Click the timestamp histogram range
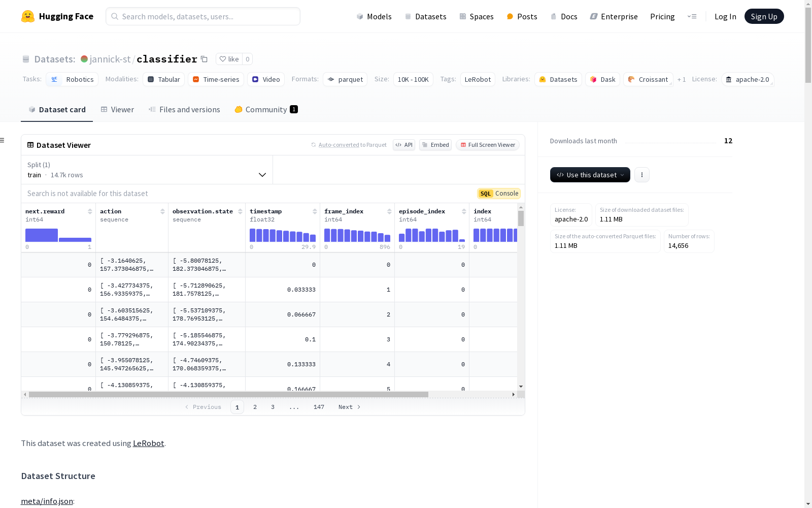 283,235
